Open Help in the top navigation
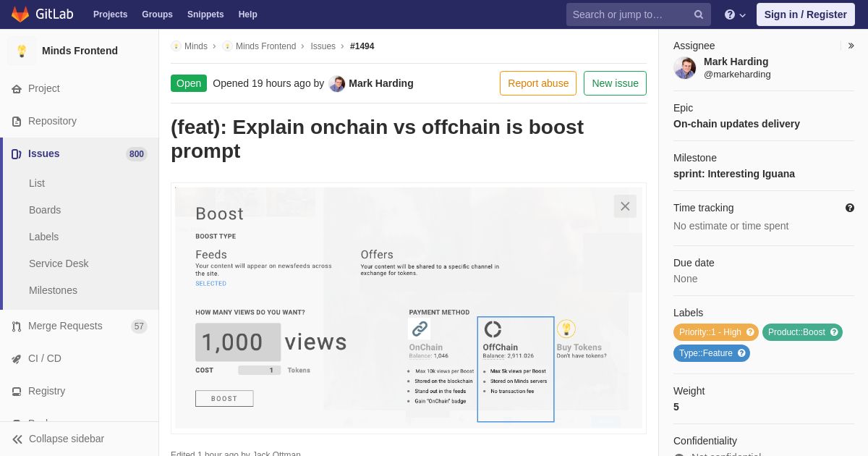This screenshot has width=868, height=456. coord(248,14)
